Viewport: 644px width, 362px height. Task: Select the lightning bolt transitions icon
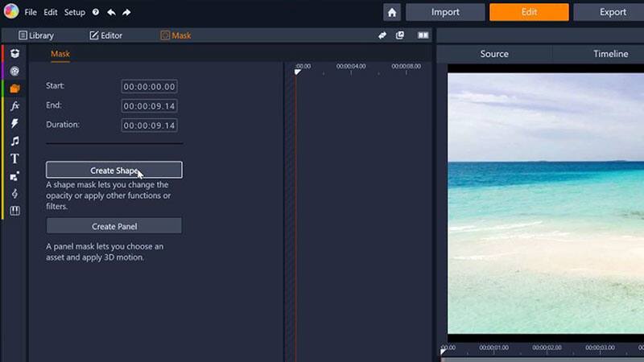click(x=14, y=124)
